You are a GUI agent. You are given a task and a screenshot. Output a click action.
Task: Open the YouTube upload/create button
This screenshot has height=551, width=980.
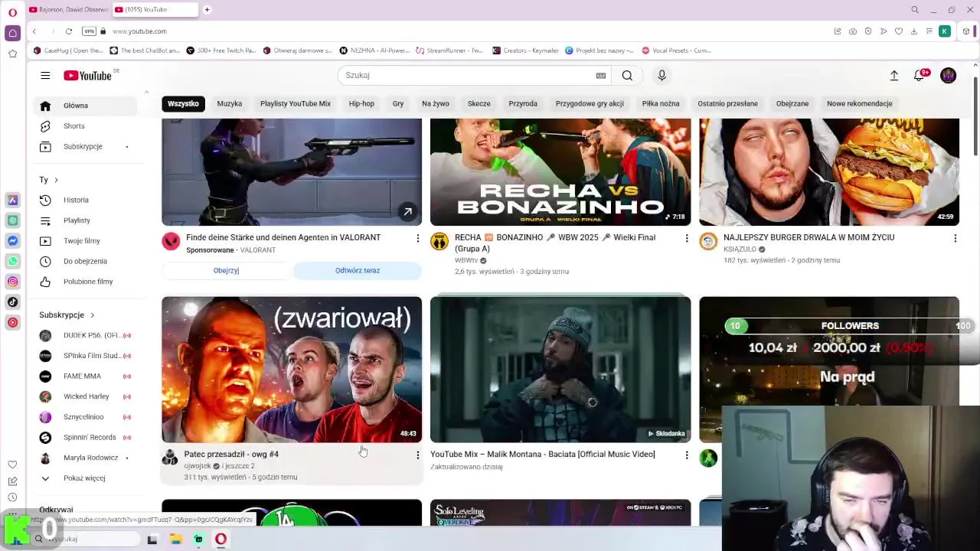(893, 75)
